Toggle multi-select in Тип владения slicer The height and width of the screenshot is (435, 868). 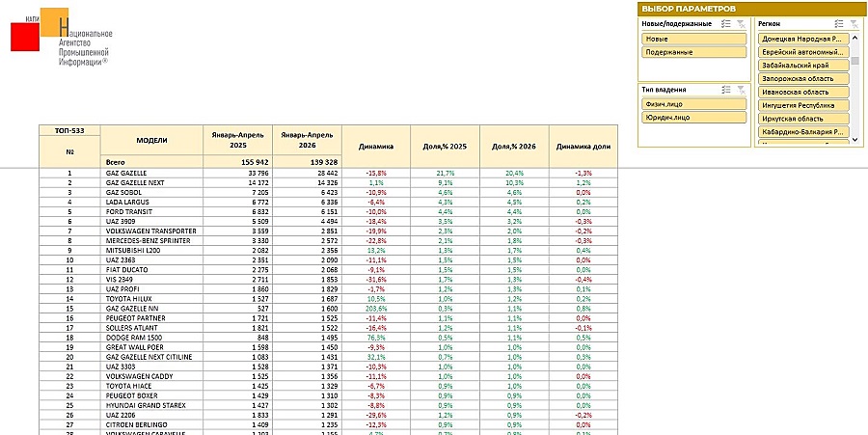[x=726, y=90]
